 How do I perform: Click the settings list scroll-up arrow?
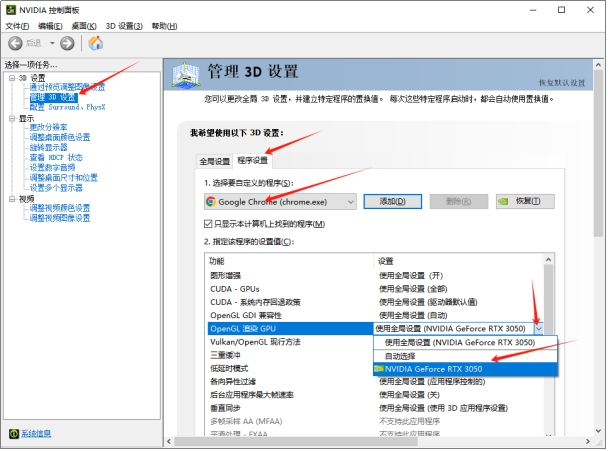[x=548, y=259]
